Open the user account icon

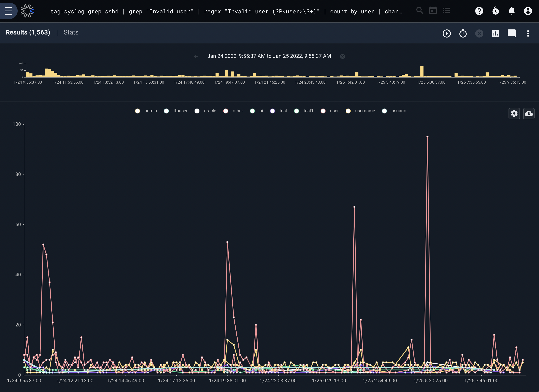[528, 11]
